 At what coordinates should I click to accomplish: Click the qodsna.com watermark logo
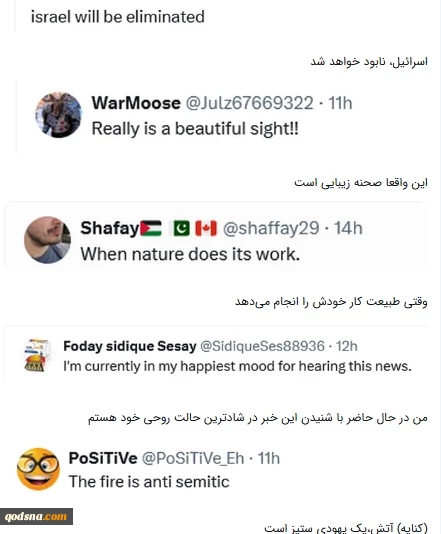tap(36, 516)
